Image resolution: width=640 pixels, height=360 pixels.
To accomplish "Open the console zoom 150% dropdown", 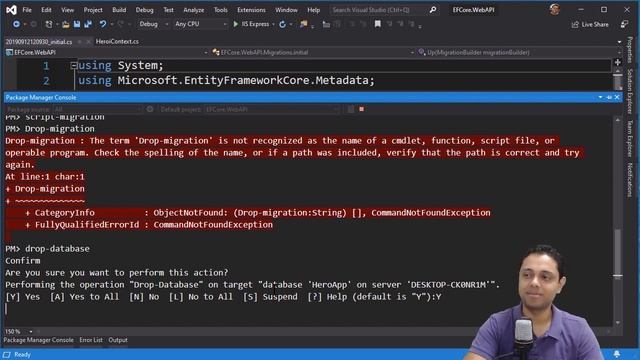I will (x=19, y=331).
